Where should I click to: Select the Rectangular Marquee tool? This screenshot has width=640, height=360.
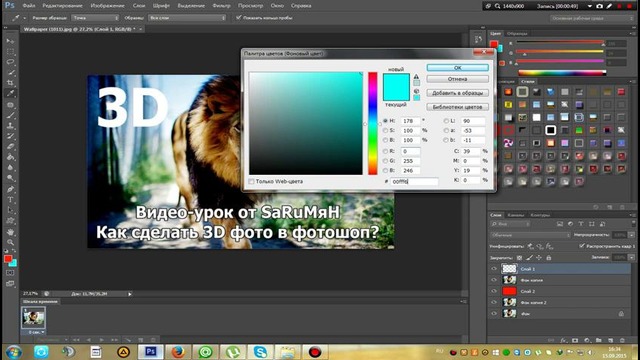click(x=10, y=51)
